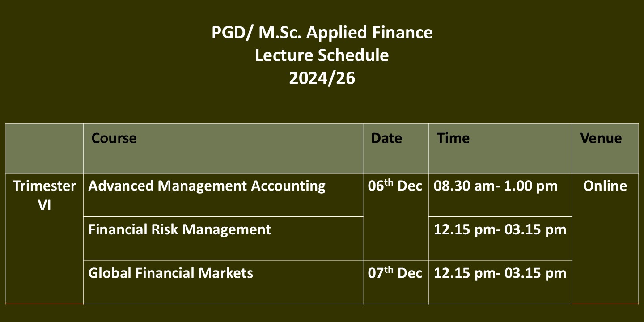Select the 06th Dec date cell
Screen dimensions: 644x322
[x=396, y=216]
